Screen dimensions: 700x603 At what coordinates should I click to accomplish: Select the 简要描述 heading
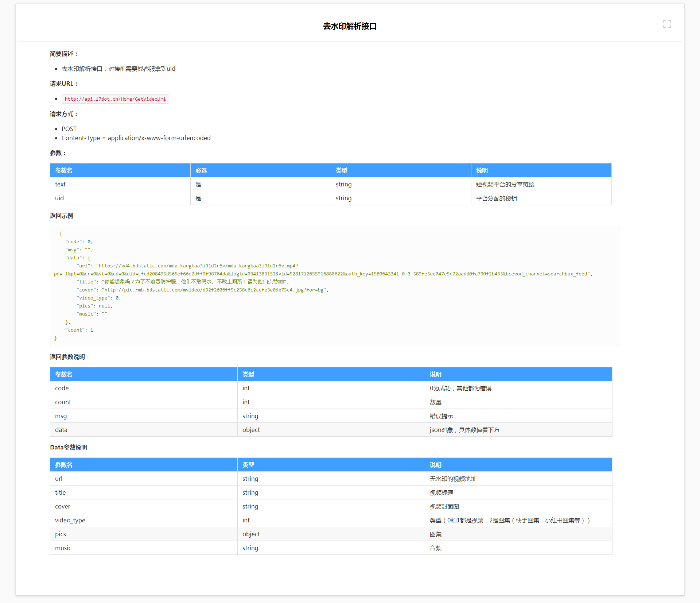click(x=64, y=54)
